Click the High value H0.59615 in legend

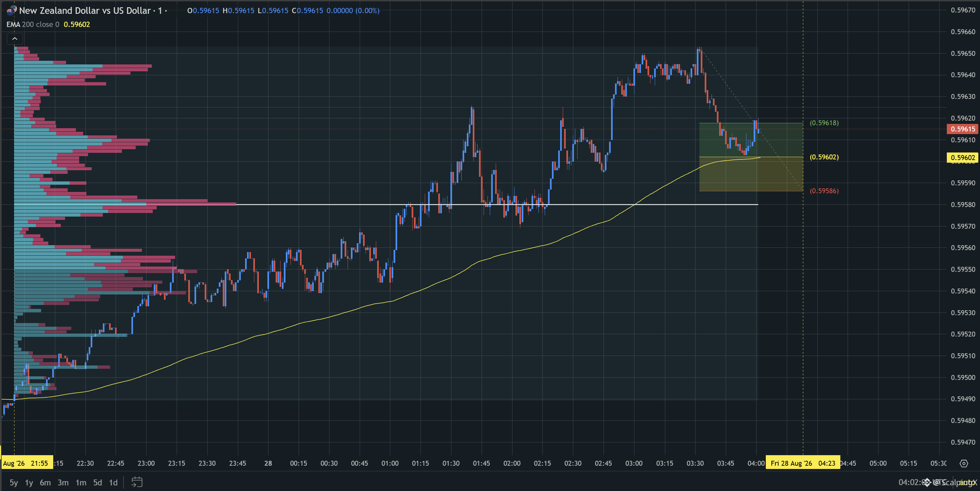pyautogui.click(x=238, y=11)
